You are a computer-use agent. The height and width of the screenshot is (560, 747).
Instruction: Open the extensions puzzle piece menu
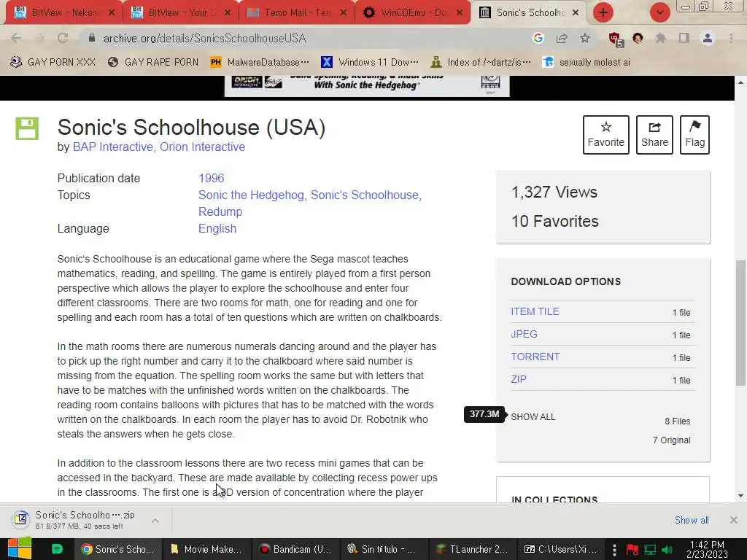click(x=660, y=38)
